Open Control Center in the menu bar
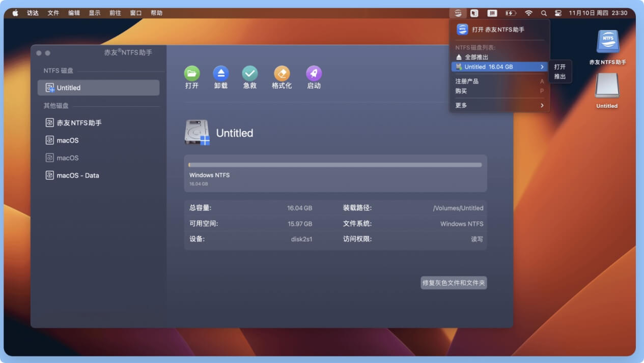Screen dimensions: 644x363 558,13
